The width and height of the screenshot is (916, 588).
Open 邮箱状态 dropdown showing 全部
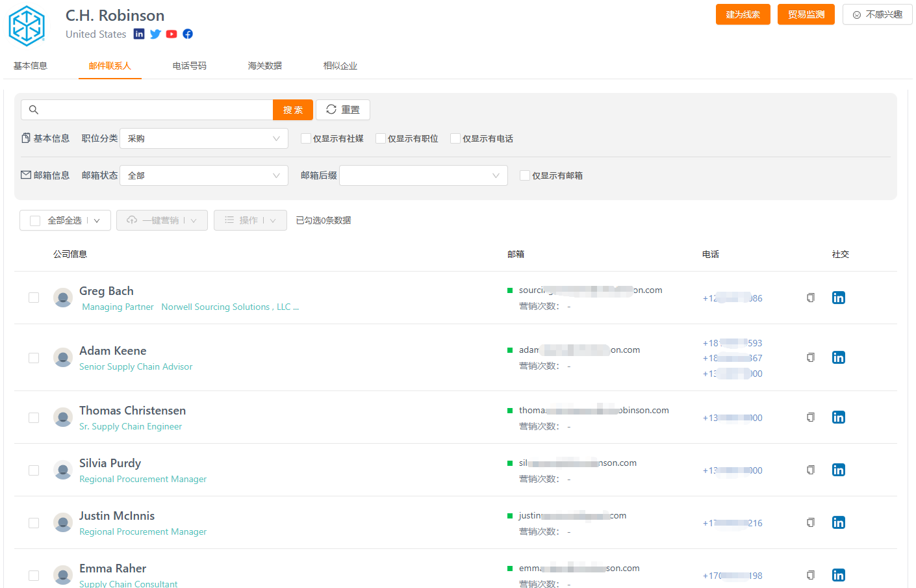tap(204, 175)
